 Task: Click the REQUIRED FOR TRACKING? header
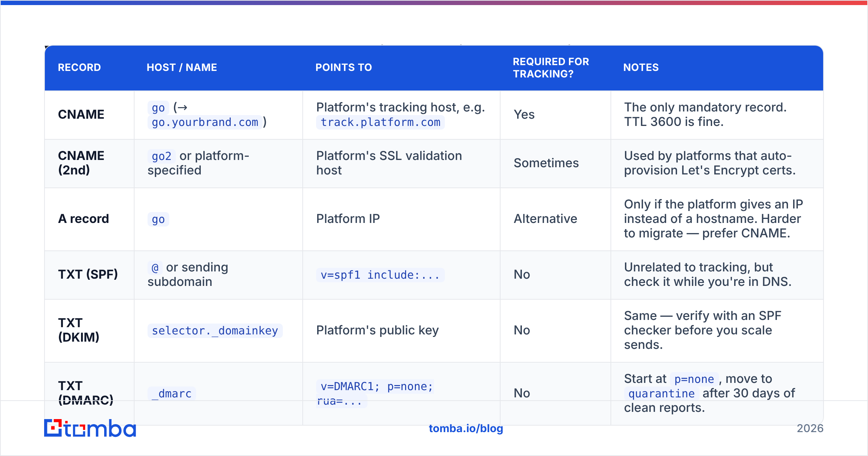tap(551, 68)
